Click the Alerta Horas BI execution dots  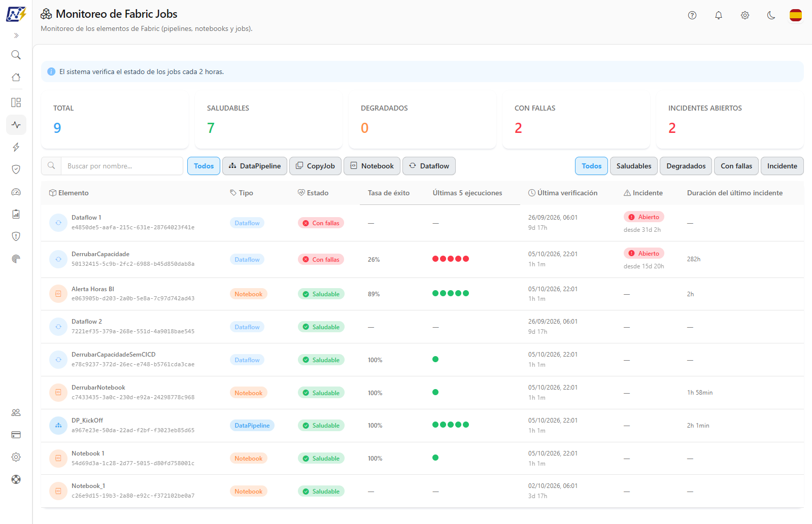click(x=451, y=293)
